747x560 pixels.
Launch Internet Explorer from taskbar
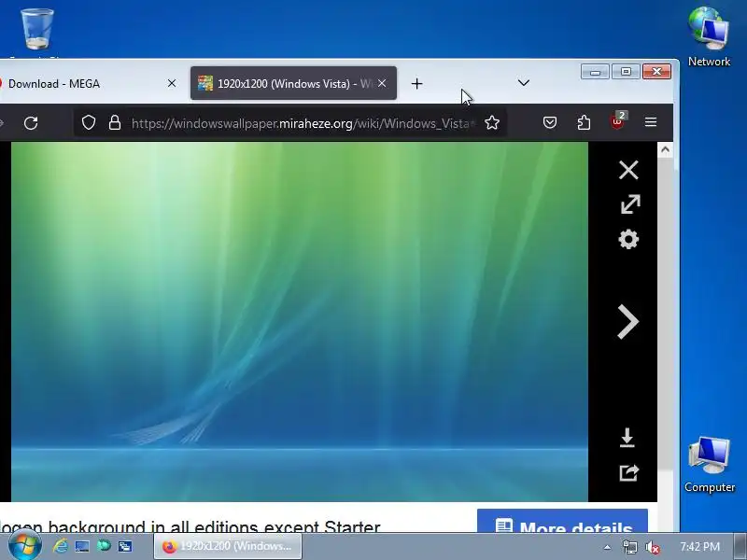pyautogui.click(x=60, y=546)
